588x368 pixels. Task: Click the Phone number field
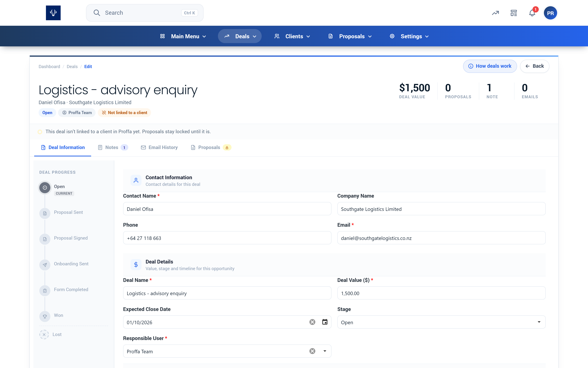(227, 238)
